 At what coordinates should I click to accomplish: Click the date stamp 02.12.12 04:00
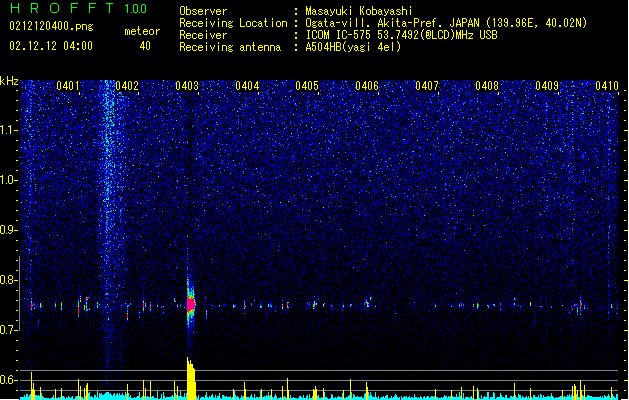pos(51,46)
